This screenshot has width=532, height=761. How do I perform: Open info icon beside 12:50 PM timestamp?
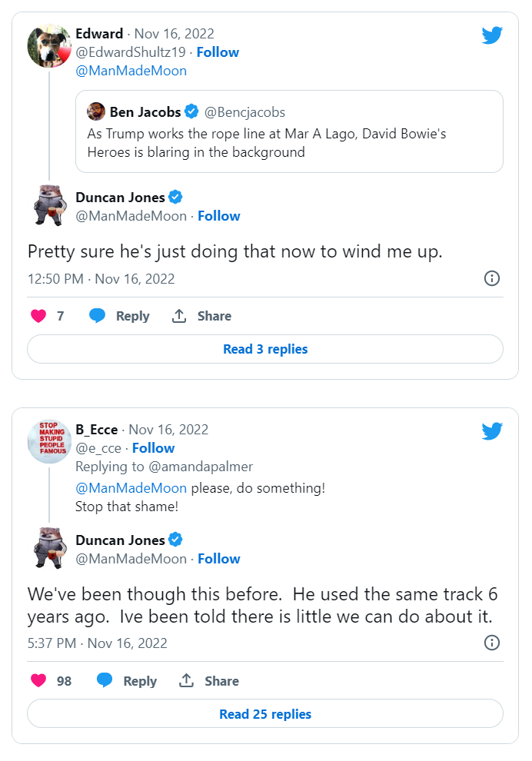pyautogui.click(x=492, y=278)
